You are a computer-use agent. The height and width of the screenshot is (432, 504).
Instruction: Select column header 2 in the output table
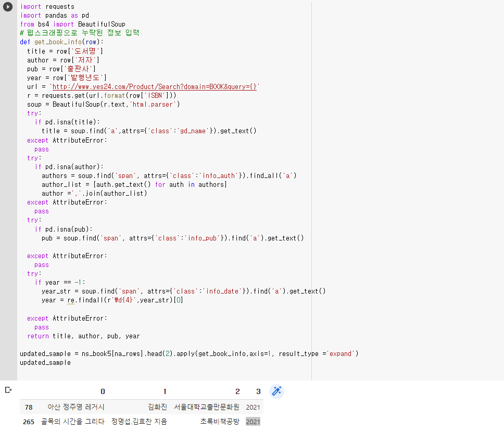coord(237,391)
